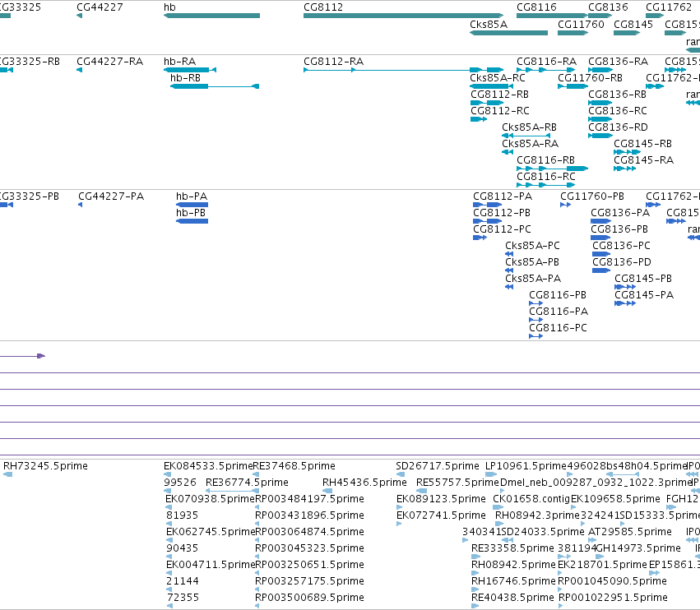This screenshot has height=610, width=700.
Task: Select EST SD26717.5prime
Action: pos(438,466)
